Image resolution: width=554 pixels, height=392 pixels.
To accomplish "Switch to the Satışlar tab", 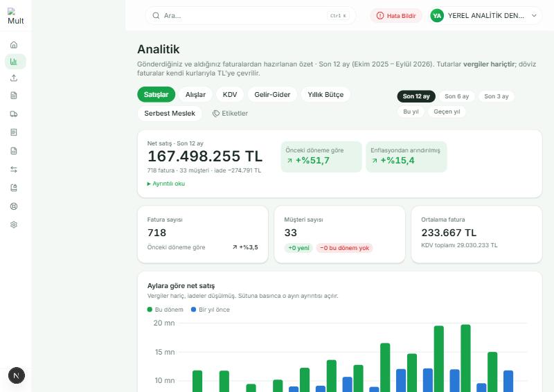I will pyautogui.click(x=157, y=94).
